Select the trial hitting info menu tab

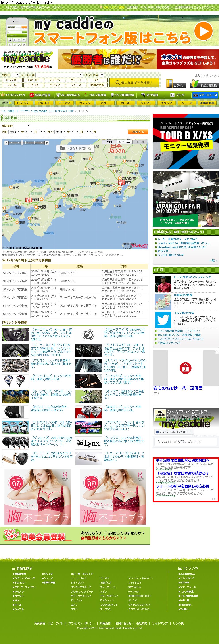click(150, 95)
